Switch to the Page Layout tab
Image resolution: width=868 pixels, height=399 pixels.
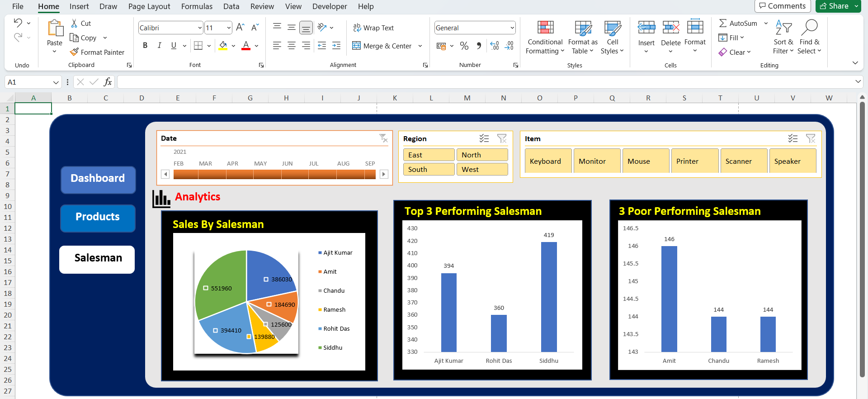149,6
